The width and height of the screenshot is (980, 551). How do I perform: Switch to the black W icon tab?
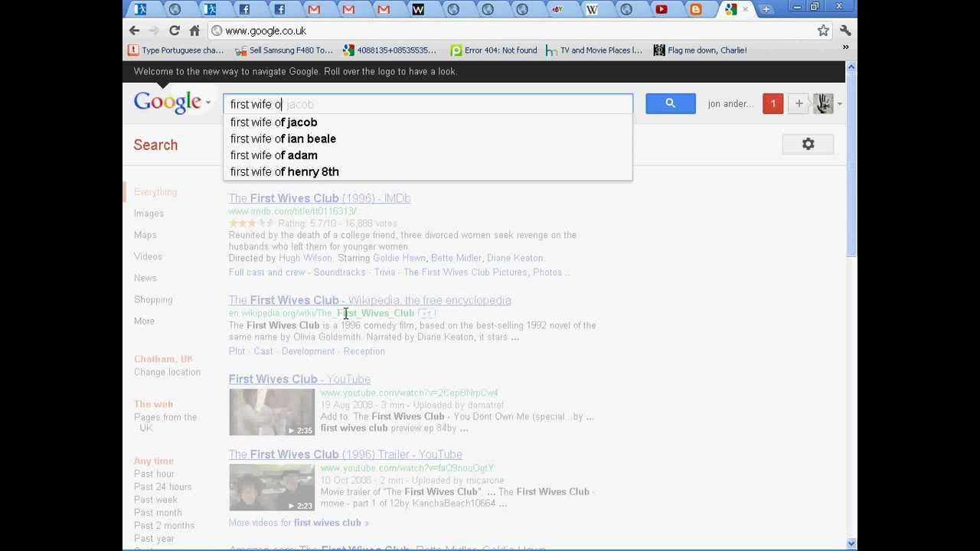coord(418,9)
